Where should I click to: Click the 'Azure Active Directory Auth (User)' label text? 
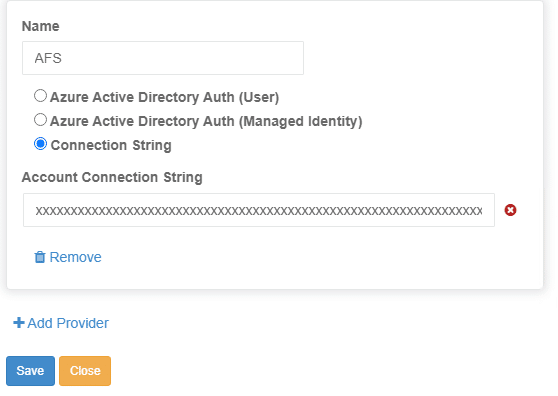[x=164, y=97]
